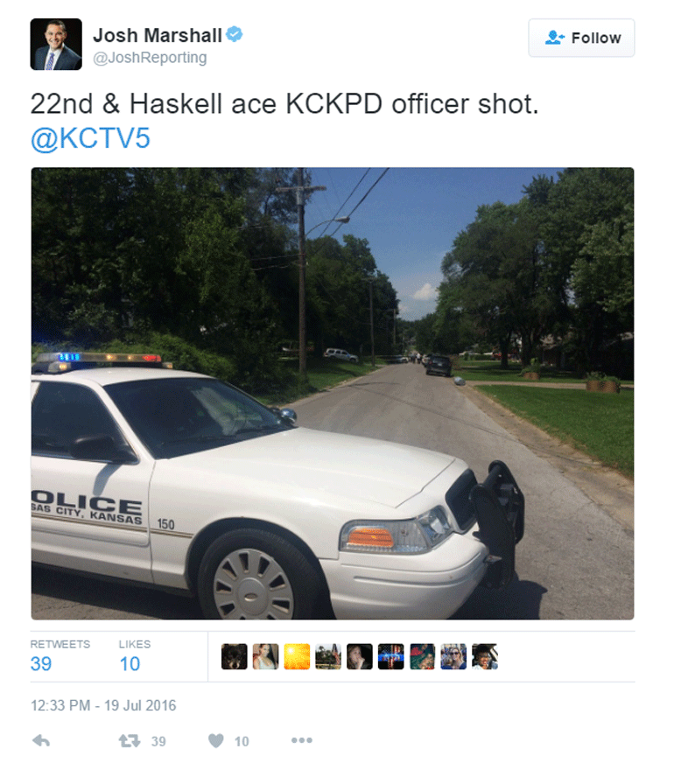This screenshot has height=784, width=674.
Task: Enlarge the police car photo
Action: point(333,394)
